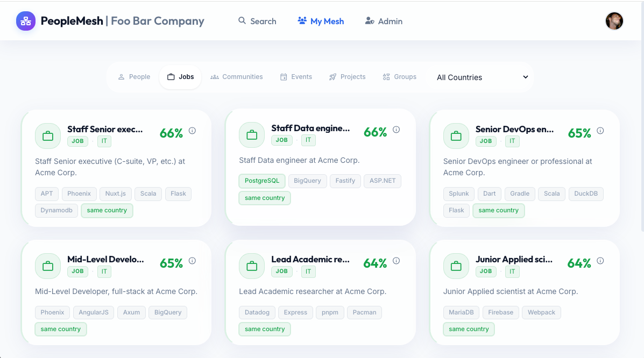Click briefcase icon on Senior DevOps card

(456, 136)
